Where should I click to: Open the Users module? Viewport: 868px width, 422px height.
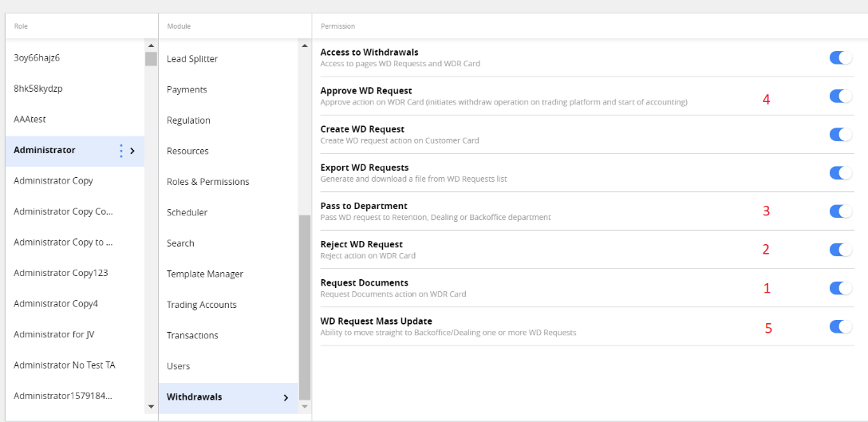(x=228, y=366)
